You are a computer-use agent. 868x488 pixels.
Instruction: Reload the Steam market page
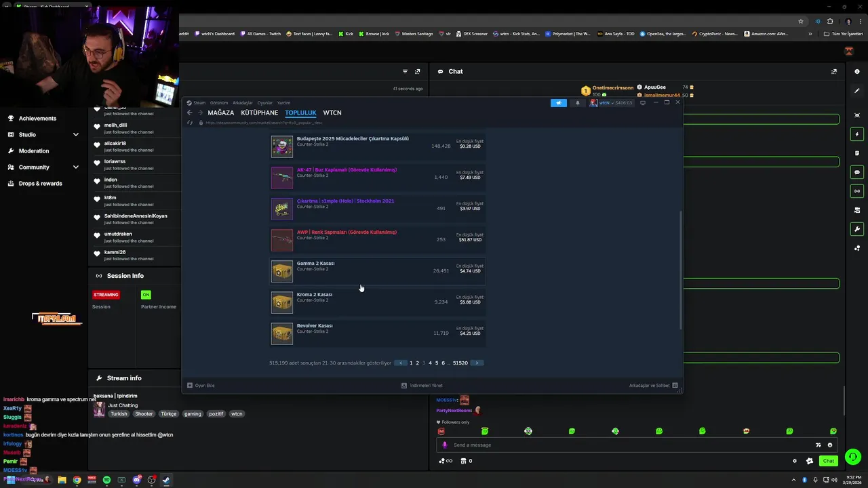[x=190, y=123]
